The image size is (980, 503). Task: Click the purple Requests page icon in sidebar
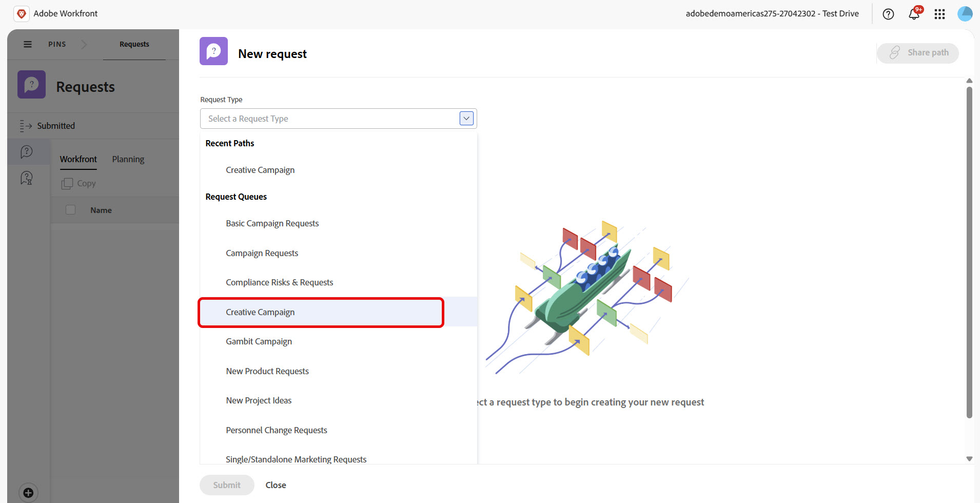[31, 84]
